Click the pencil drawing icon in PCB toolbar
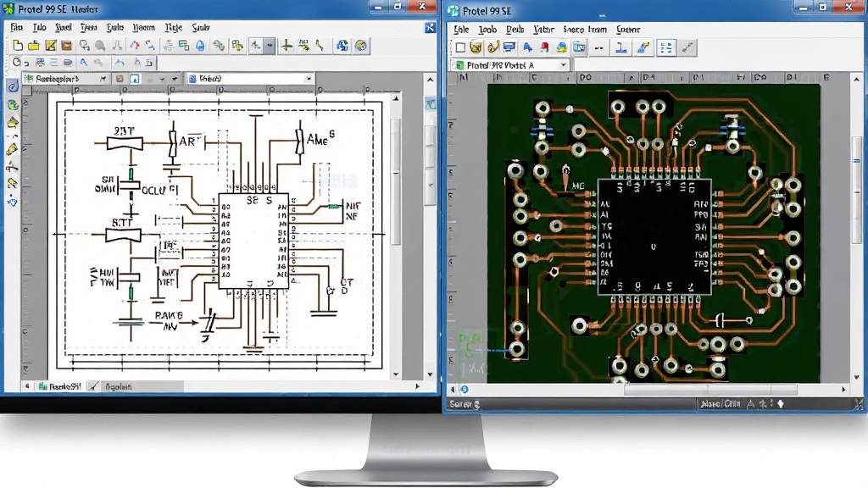This screenshot has height=488, width=868. pyautogui.click(x=643, y=48)
